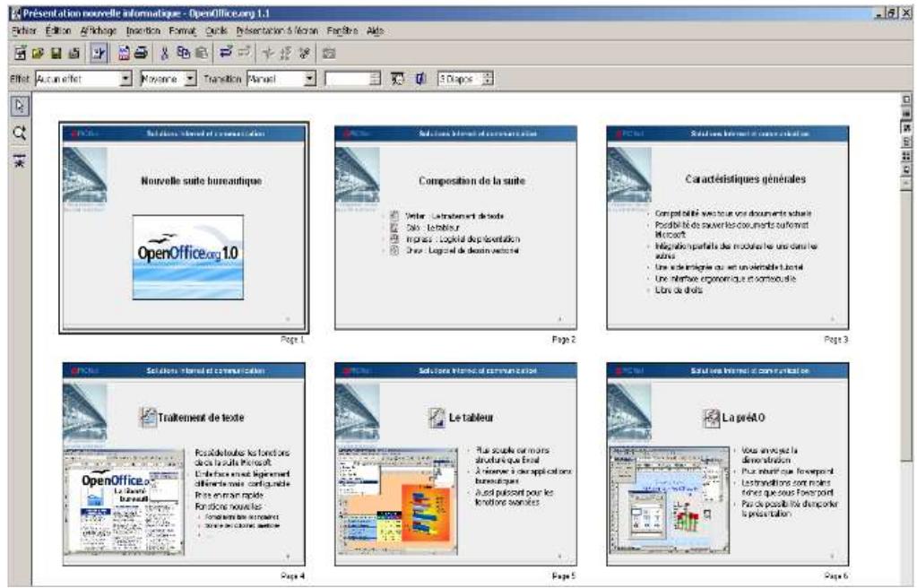917x588 pixels.
Task: Click the Copy icon
Action: (184, 53)
